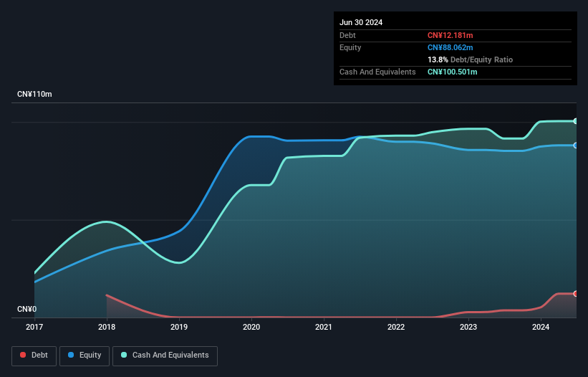
Task: Click the CN¥88.062m equity value
Action: [x=450, y=47]
